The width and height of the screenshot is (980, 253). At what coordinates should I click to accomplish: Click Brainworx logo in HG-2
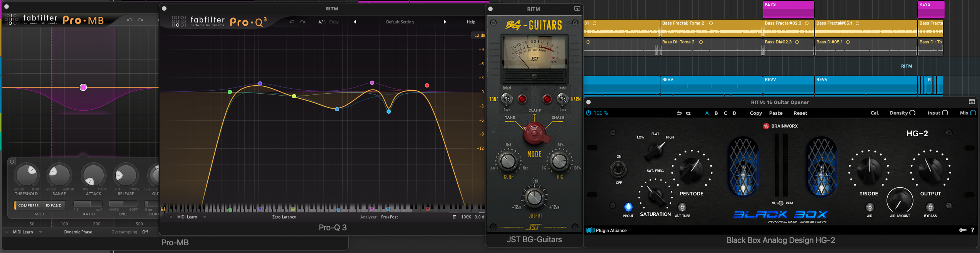780,126
